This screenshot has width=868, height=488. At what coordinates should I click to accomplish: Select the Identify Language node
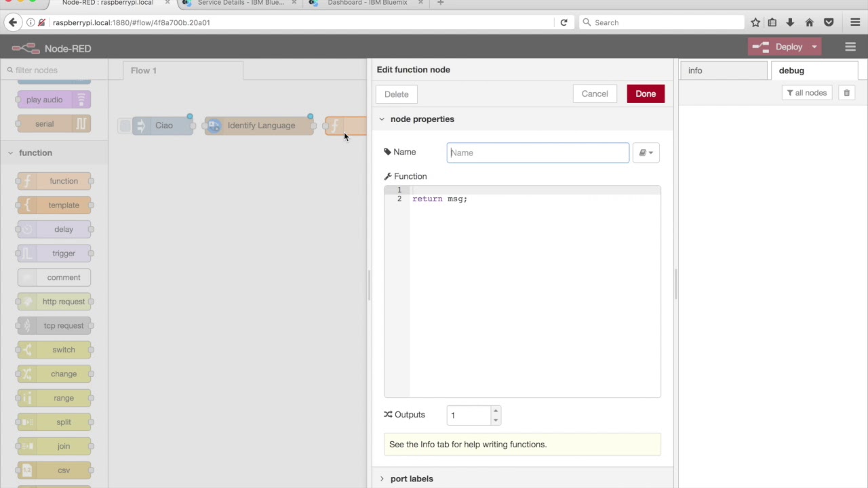pos(260,125)
